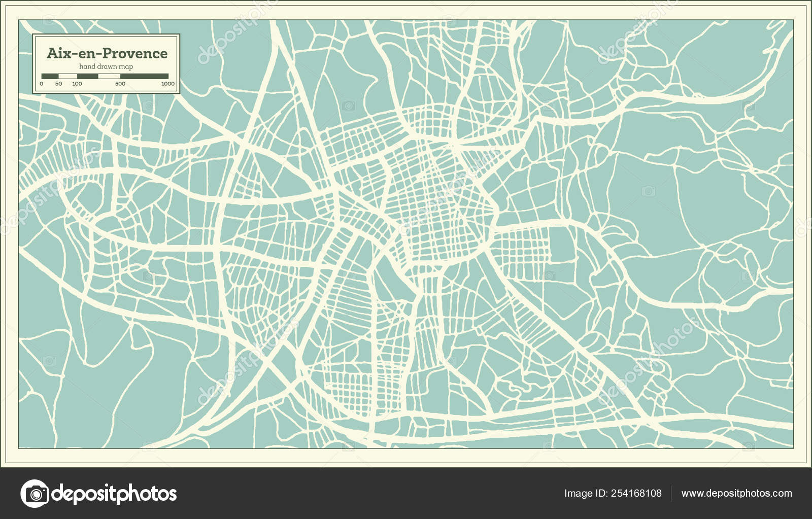Screen dimensions: 812x519
Task: Select the '100' mark on scale bar
Action: pyautogui.click(x=77, y=83)
